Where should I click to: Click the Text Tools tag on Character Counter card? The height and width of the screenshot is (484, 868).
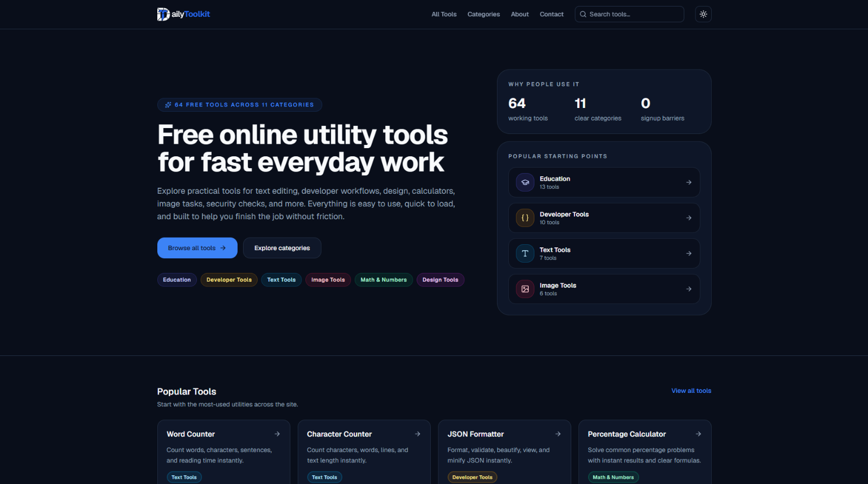(x=324, y=477)
